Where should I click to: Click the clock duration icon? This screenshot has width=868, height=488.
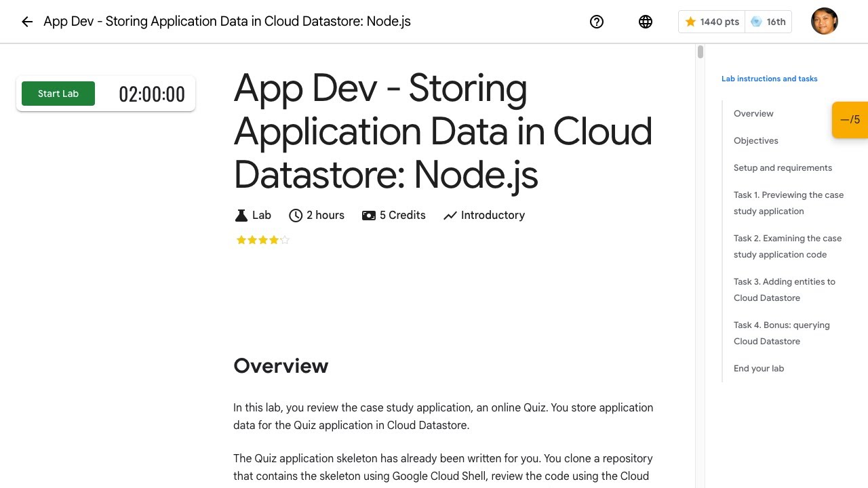296,216
